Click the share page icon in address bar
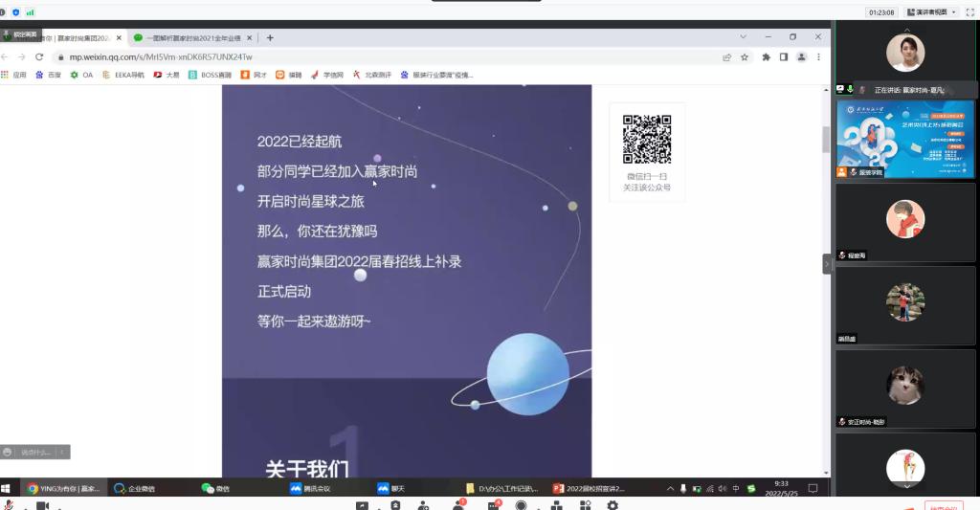The image size is (980, 510). pyautogui.click(x=727, y=57)
